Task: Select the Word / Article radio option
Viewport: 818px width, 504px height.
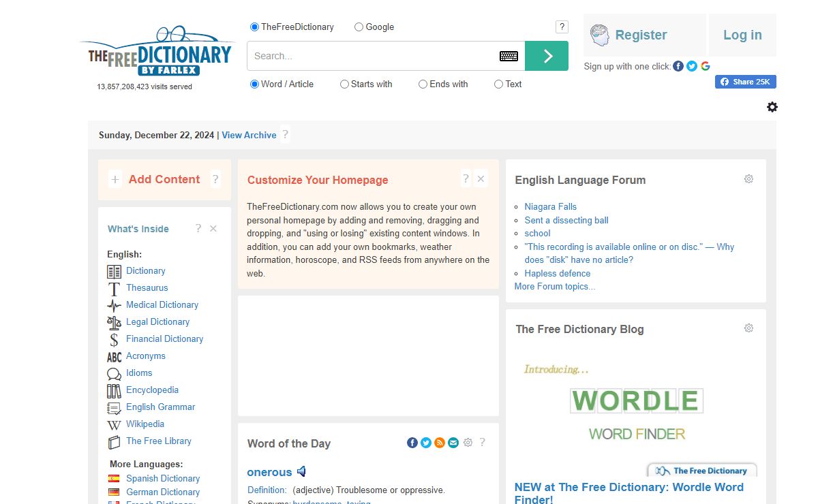Action: click(254, 84)
